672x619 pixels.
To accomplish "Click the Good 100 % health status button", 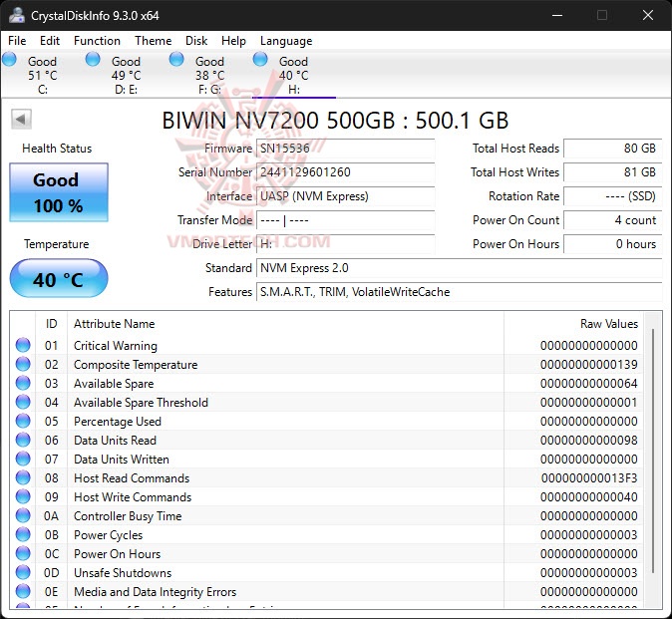I will (58, 192).
